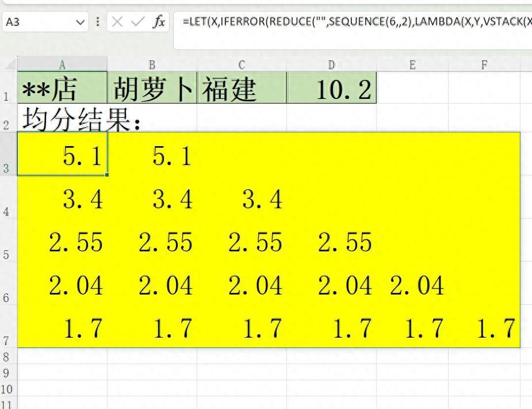Select column D header
Screen dimensions: 532x409
(x=331, y=64)
